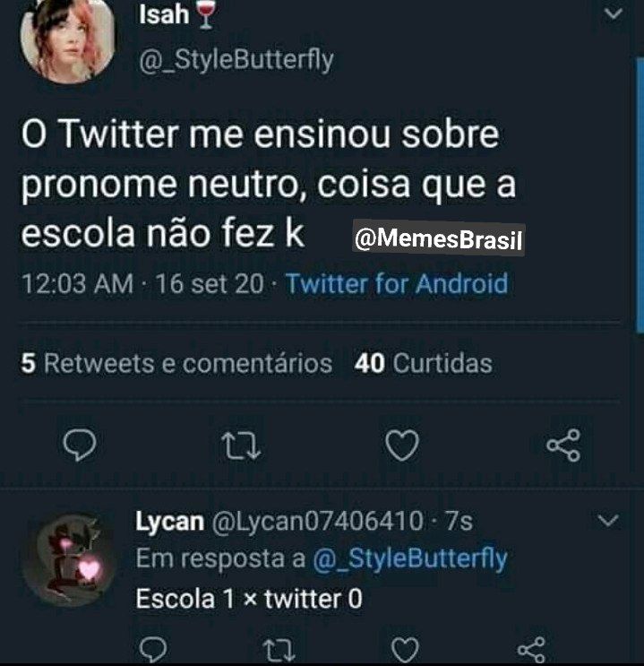View the 40 Curtidas list

[x=424, y=364]
